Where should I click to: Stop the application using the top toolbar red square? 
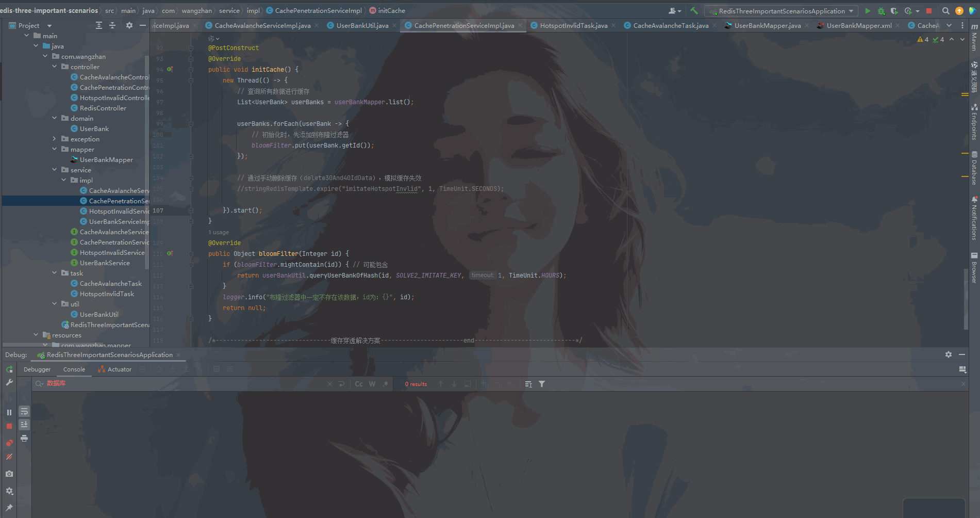click(929, 11)
